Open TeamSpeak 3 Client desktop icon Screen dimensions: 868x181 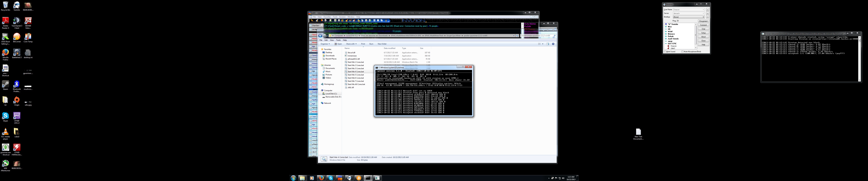coord(17,23)
